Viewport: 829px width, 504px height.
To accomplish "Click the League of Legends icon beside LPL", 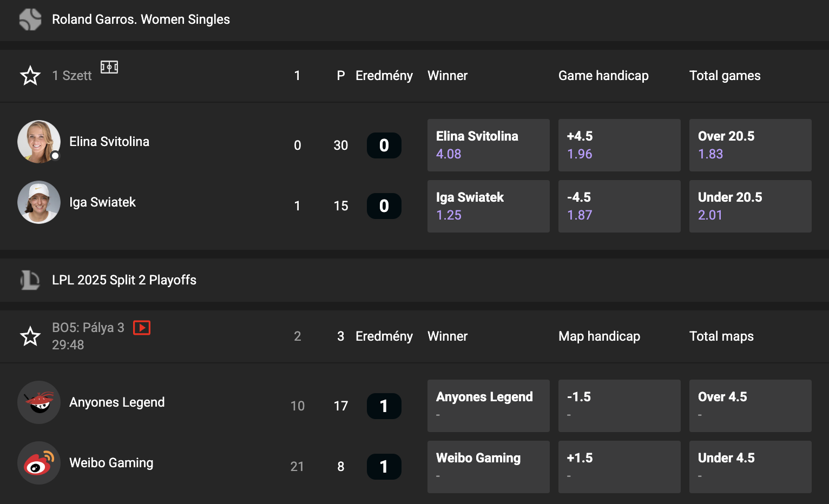I will point(30,280).
